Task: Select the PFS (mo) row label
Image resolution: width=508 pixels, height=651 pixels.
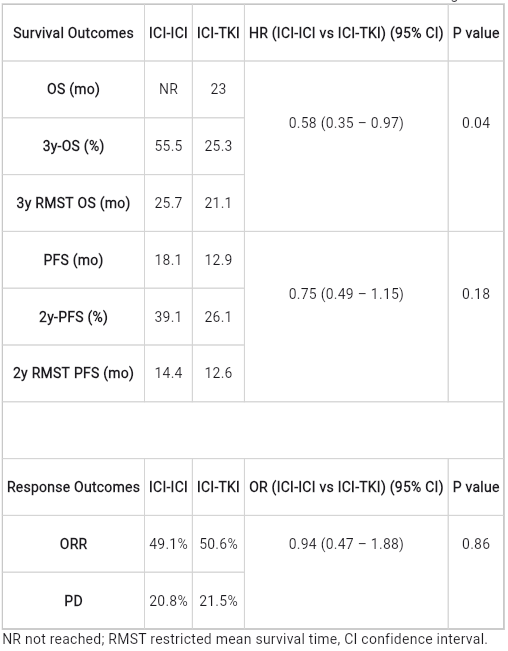Action: pyautogui.click(x=73, y=260)
